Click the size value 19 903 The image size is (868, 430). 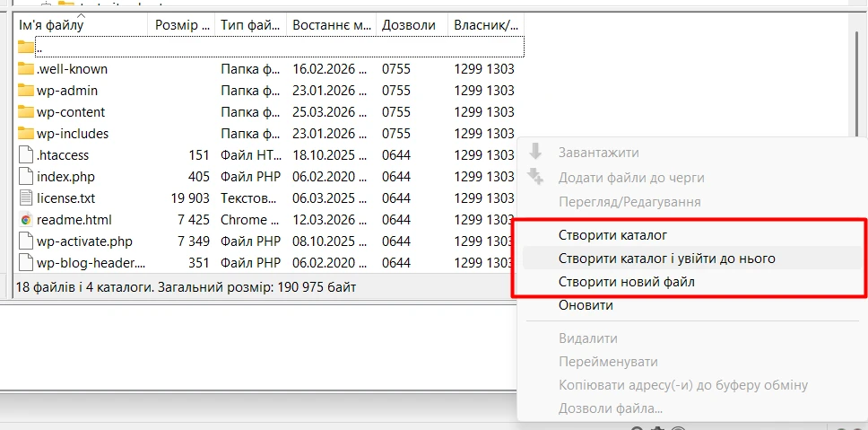point(190,197)
